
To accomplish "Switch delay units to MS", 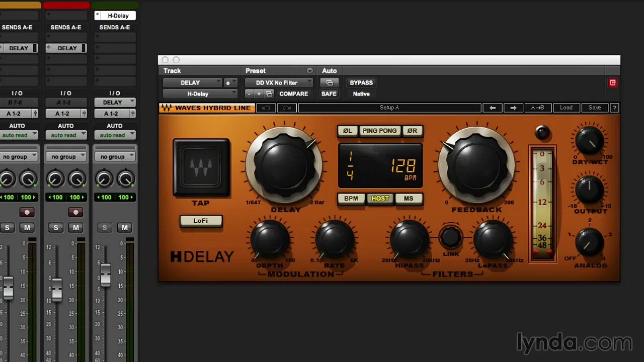I will [409, 199].
